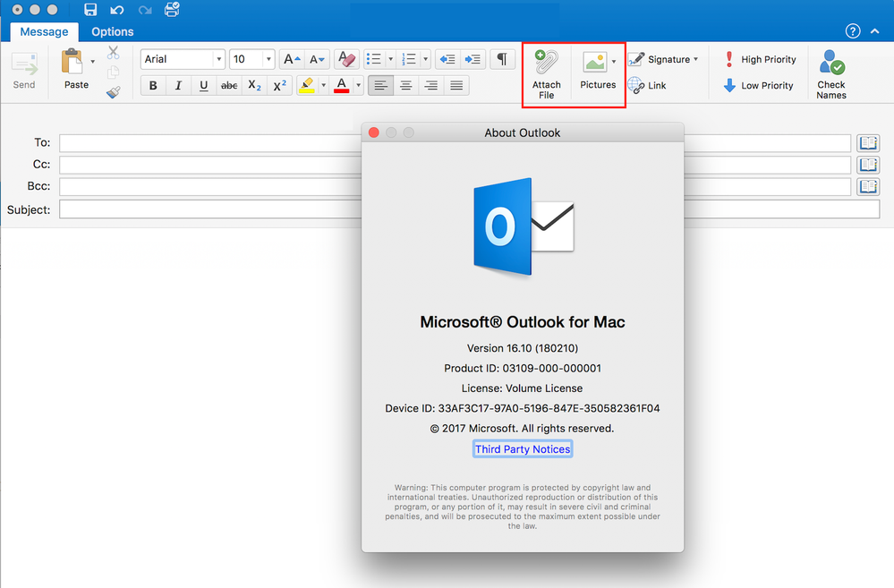Viewport: 894px width, 588px height.
Task: Insert a numbered list
Action: pos(409,59)
